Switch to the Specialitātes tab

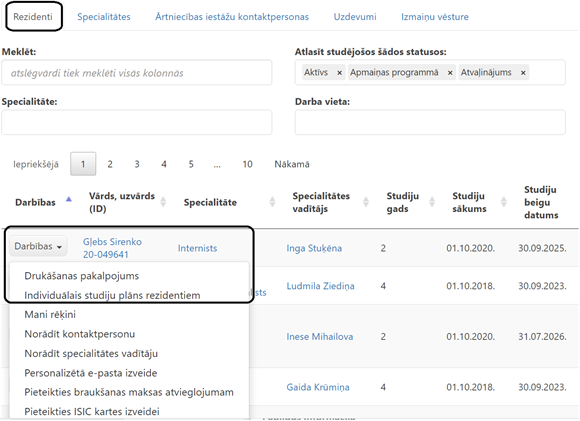pyautogui.click(x=104, y=17)
